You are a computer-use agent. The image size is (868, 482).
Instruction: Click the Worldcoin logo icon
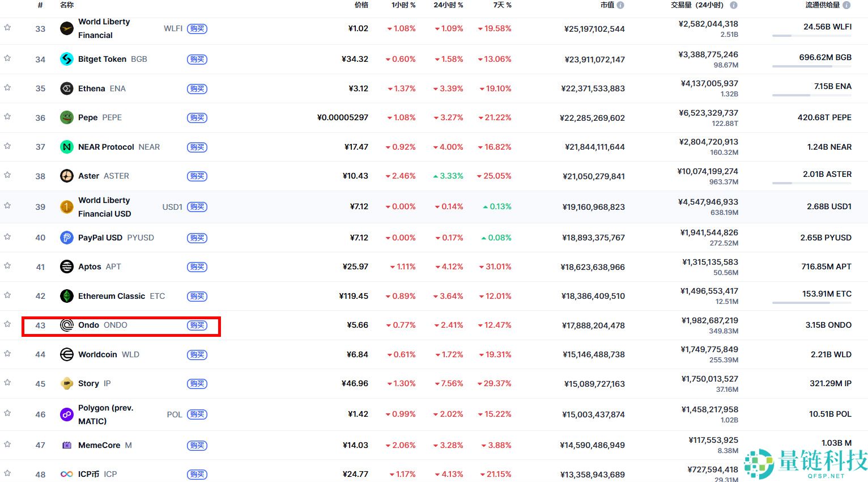coord(67,354)
